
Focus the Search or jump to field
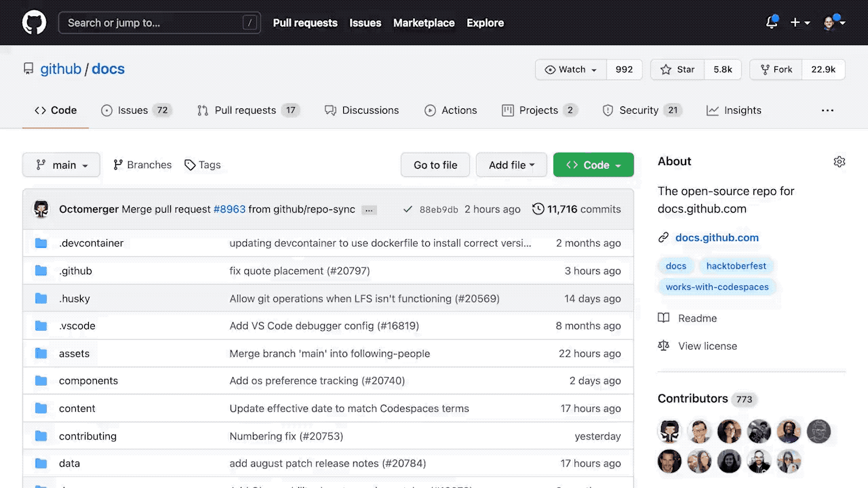click(x=160, y=22)
